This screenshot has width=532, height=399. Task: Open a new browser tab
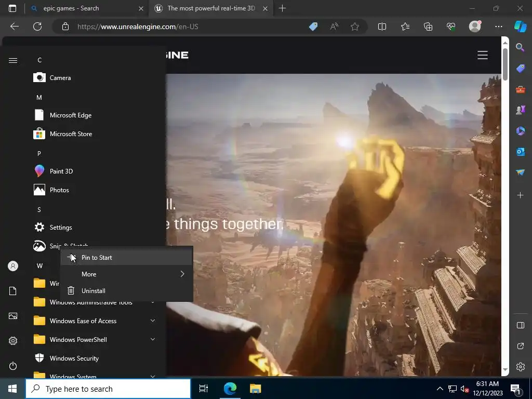point(282,8)
